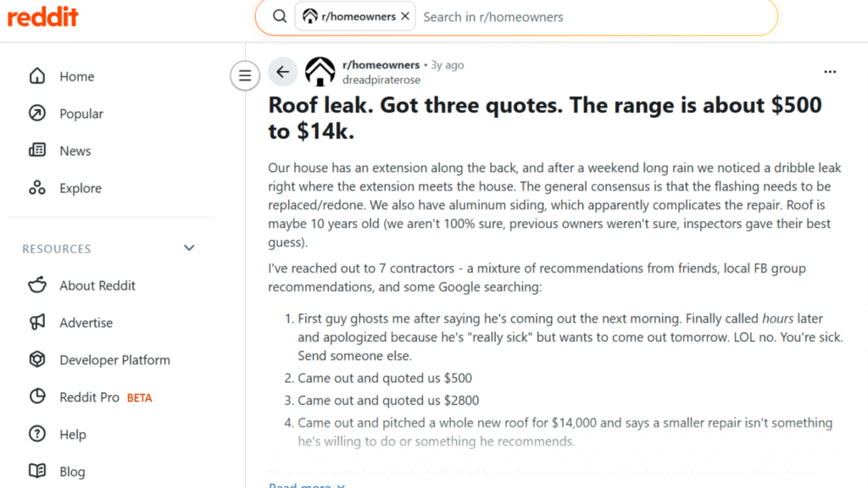Screen dimensions: 868x488
Task: Open the Popular feed icon
Action: pos(37,114)
